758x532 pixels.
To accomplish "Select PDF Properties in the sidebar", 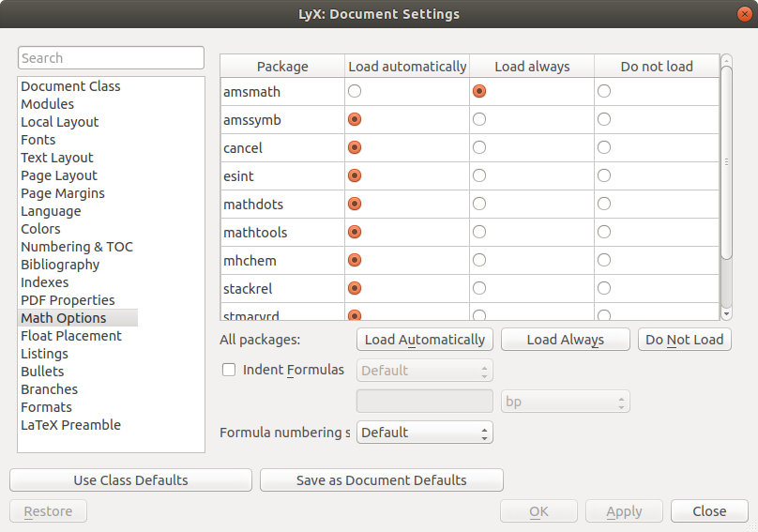I will point(68,300).
